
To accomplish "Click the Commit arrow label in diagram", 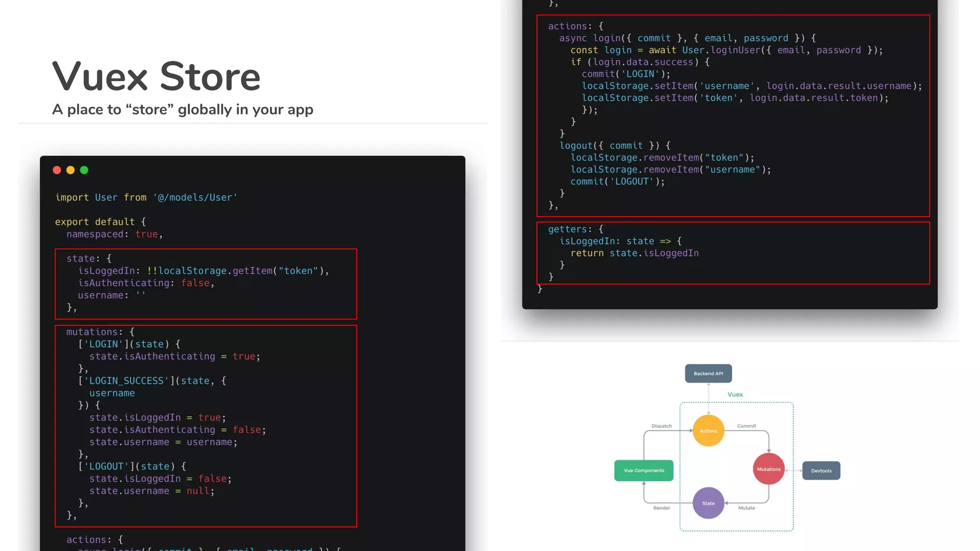I will click(746, 426).
